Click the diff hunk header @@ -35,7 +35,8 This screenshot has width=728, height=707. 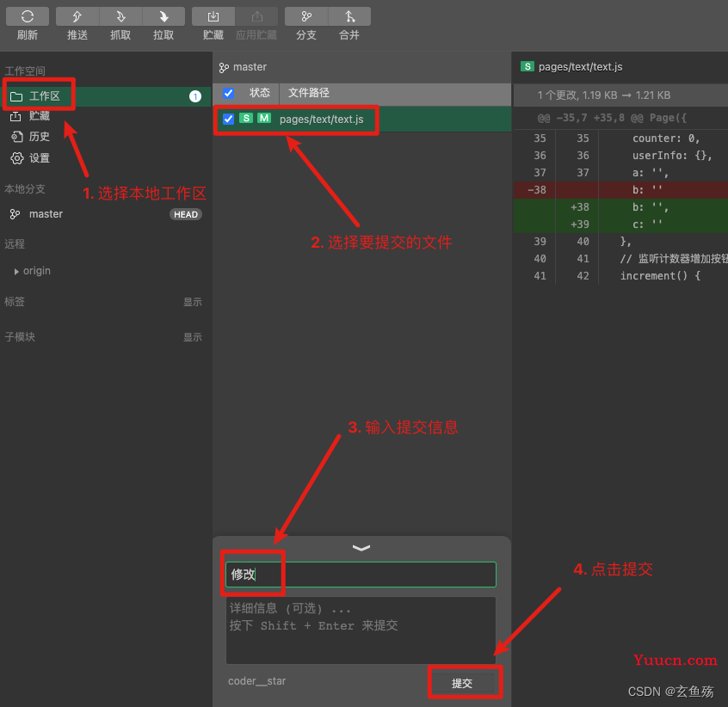tap(612, 118)
